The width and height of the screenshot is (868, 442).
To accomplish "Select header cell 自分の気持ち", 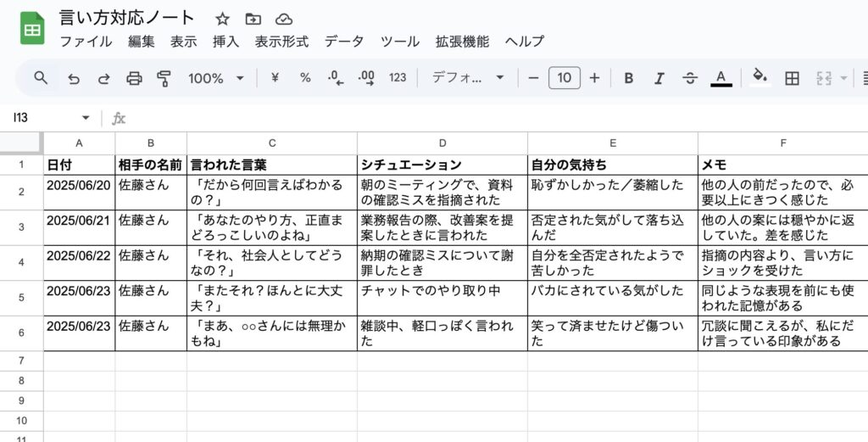I will point(613,165).
